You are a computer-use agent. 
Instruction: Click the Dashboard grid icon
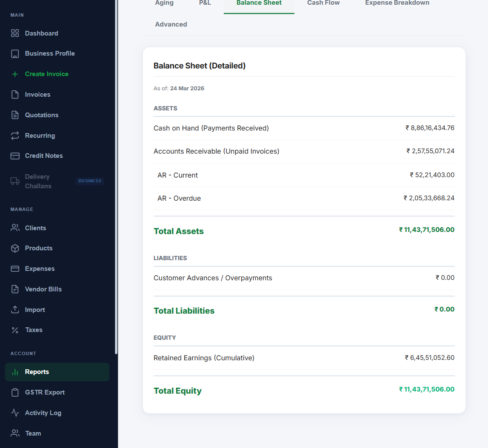pyautogui.click(x=15, y=33)
